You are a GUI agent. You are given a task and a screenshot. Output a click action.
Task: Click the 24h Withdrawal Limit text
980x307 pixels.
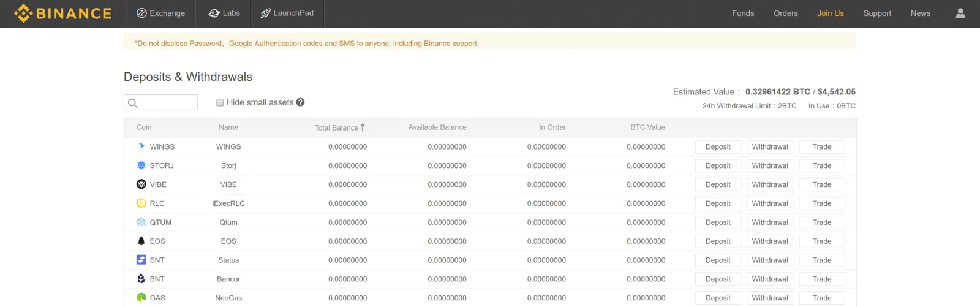tap(750, 106)
